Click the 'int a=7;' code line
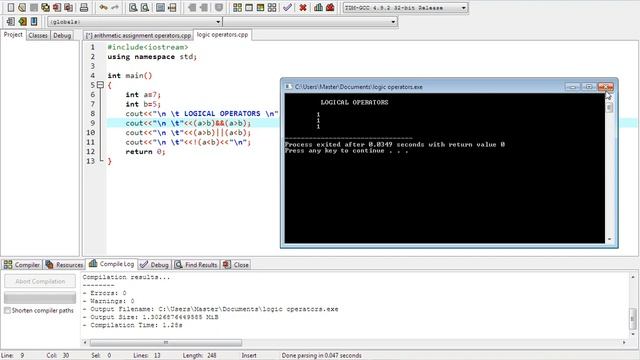This screenshot has width=640, height=360. point(143,95)
